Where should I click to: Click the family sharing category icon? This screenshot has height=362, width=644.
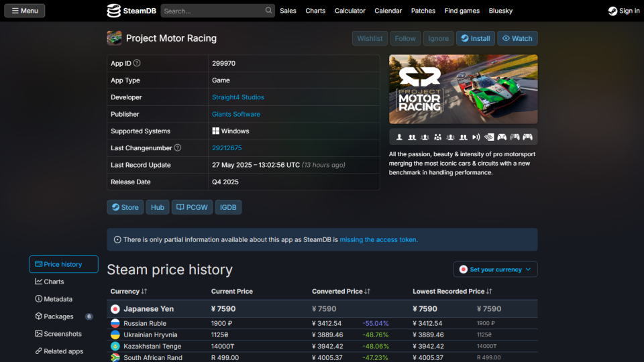pos(438,137)
